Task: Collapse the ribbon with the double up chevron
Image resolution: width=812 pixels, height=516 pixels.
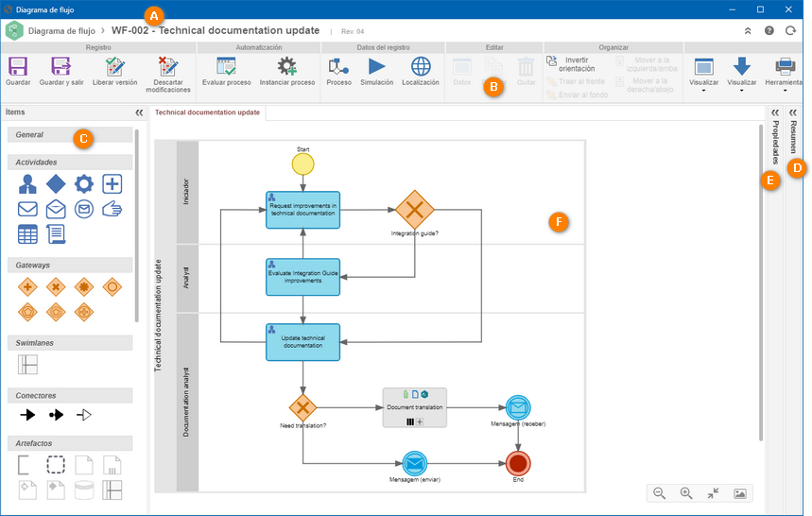Action: point(748,31)
